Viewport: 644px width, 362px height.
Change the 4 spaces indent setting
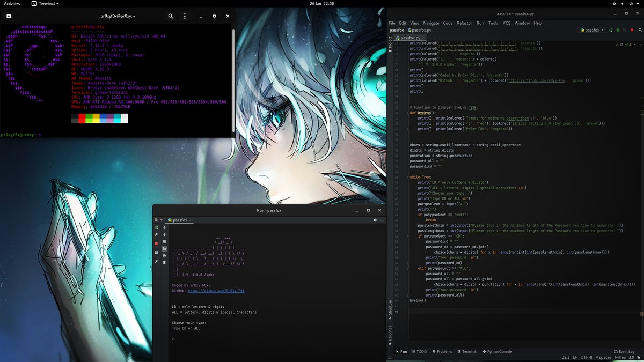(603, 357)
